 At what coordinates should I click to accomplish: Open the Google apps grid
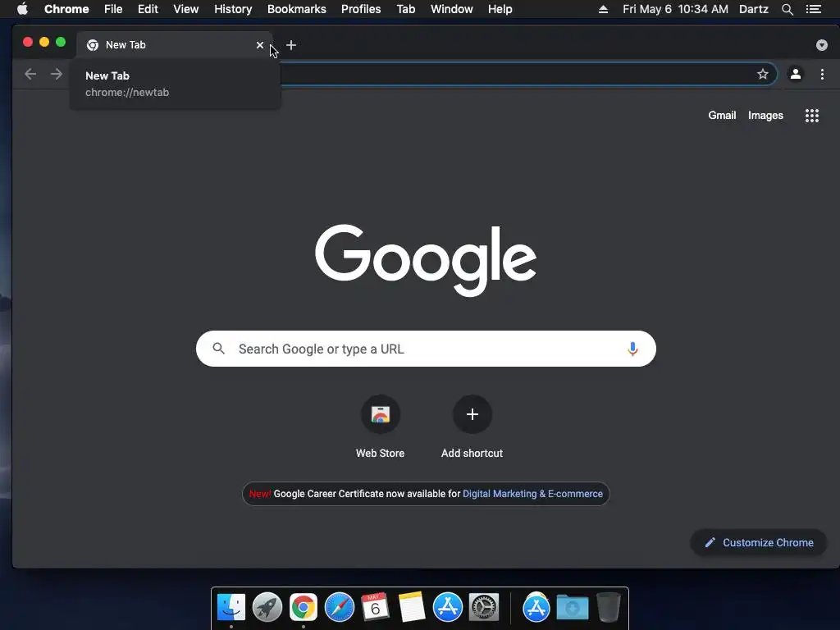click(x=811, y=115)
